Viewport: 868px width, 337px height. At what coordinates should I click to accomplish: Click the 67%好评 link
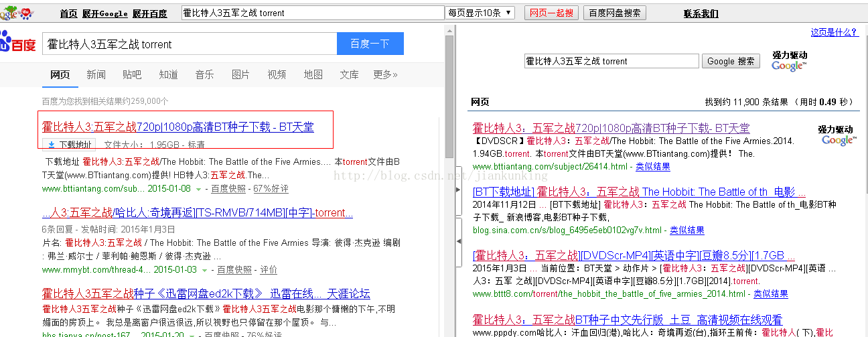[271, 190]
